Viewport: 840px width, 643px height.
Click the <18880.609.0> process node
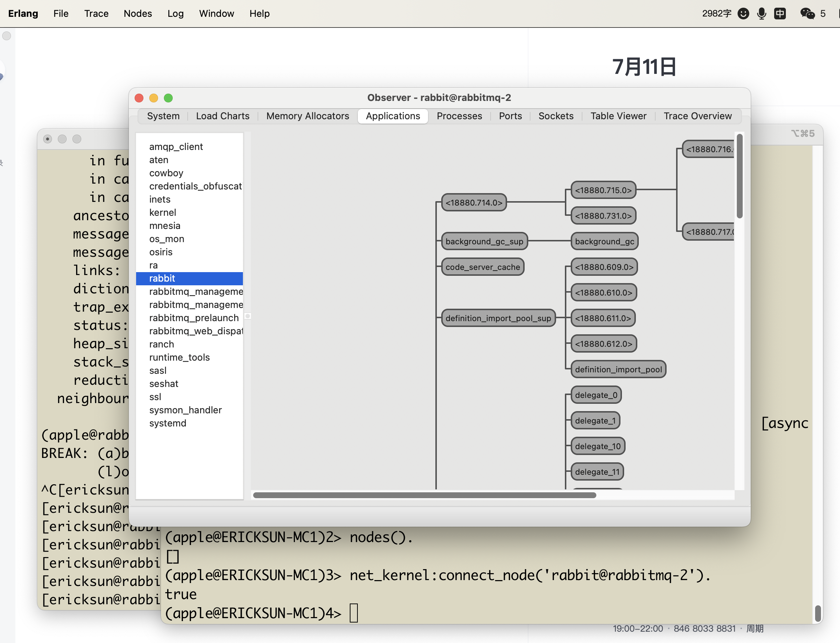coord(604,267)
